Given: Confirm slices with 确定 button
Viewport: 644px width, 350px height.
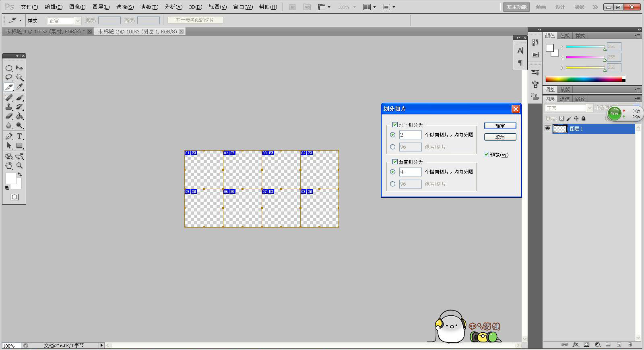Looking at the screenshot, I should 500,126.
